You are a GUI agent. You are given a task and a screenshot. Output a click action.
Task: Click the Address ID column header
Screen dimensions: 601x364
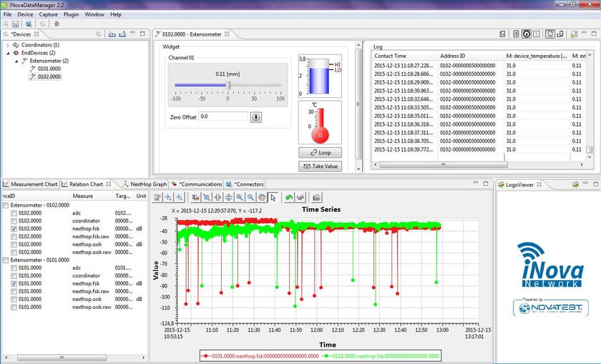tap(470, 56)
